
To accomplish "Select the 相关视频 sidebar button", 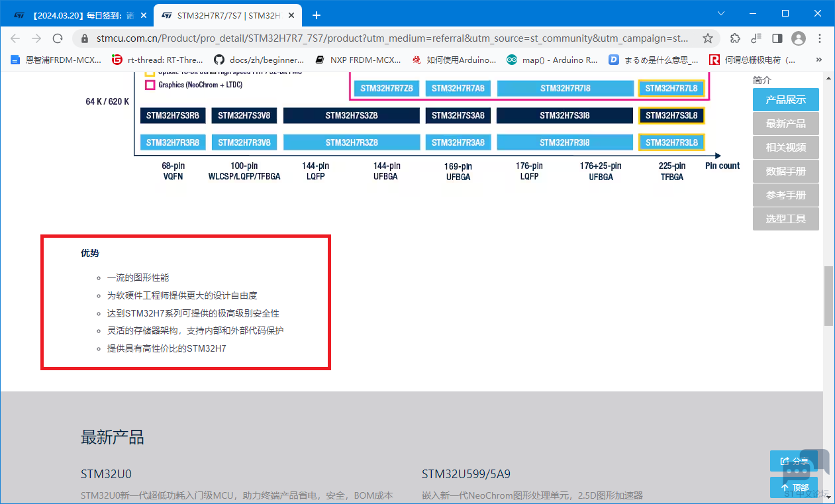I will point(786,148).
